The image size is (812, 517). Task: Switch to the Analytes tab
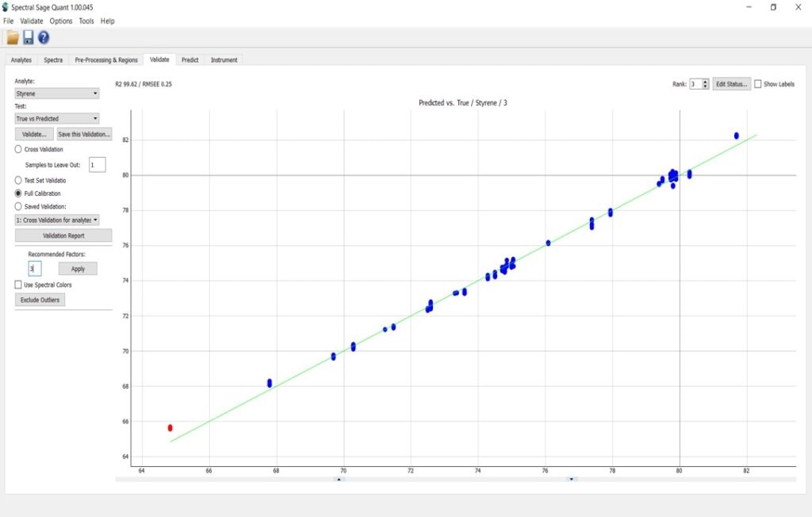click(21, 60)
